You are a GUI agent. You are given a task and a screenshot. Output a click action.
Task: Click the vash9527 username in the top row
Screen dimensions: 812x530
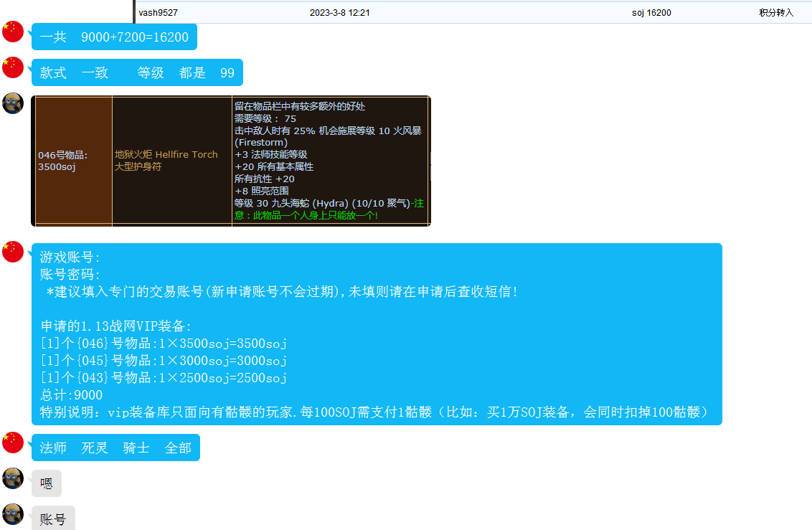pos(158,13)
